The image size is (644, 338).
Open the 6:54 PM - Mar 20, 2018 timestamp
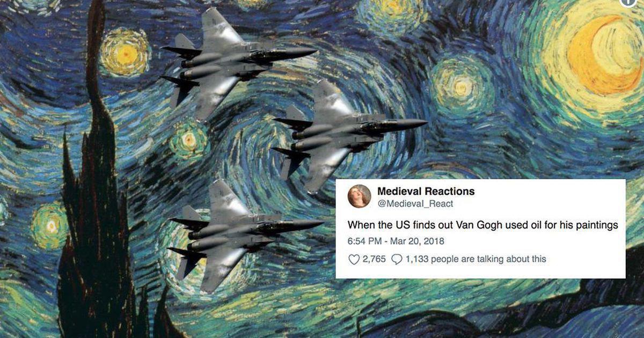click(396, 241)
